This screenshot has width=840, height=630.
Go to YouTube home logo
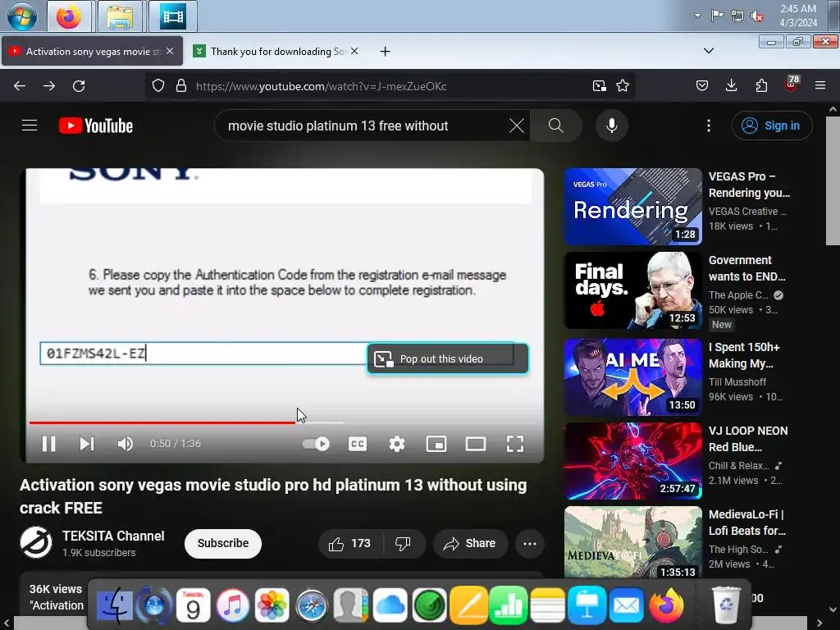coord(96,126)
